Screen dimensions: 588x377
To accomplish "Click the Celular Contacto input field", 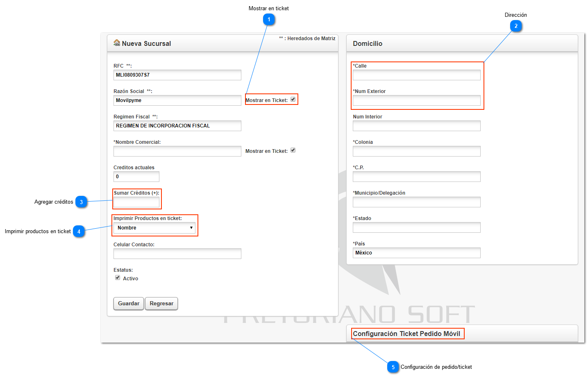I will click(x=177, y=254).
